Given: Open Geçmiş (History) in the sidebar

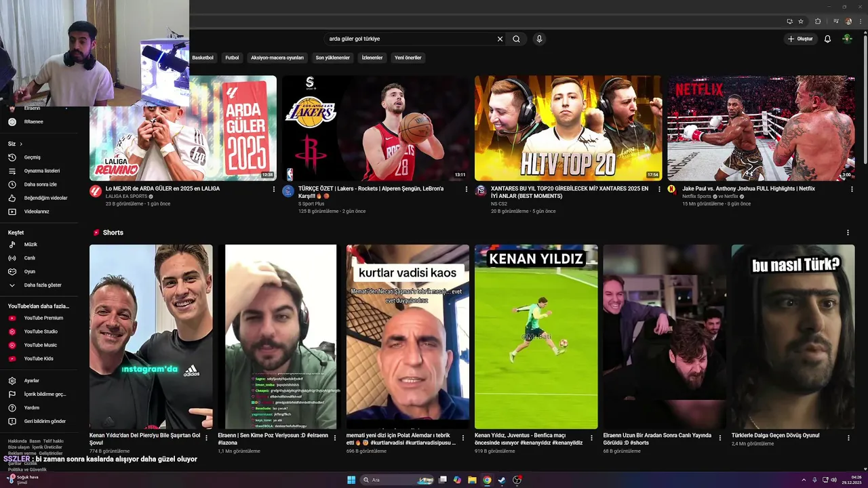Looking at the screenshot, I should 41,157.
